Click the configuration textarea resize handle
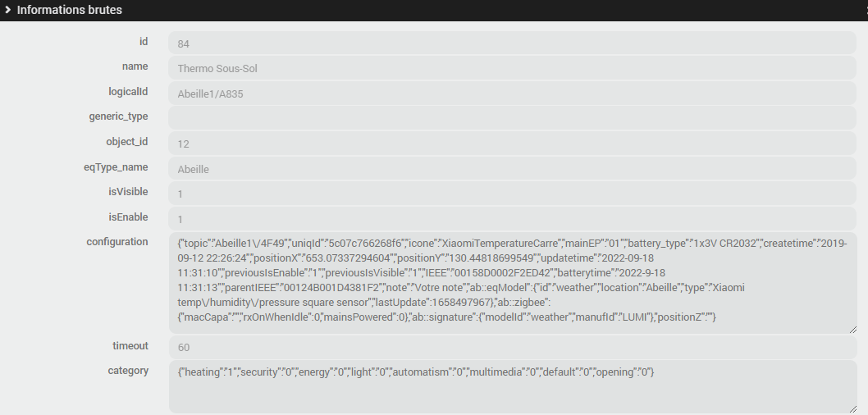This screenshot has width=868, height=415. tap(852, 329)
